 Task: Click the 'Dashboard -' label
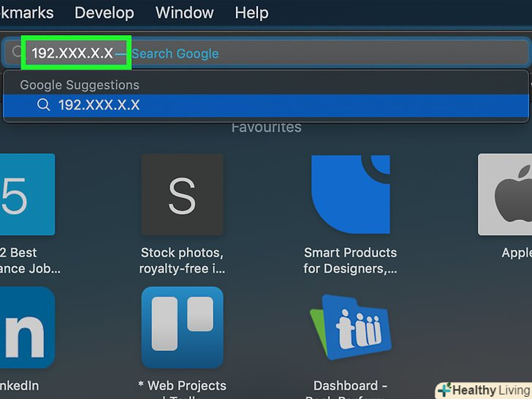tap(350, 386)
